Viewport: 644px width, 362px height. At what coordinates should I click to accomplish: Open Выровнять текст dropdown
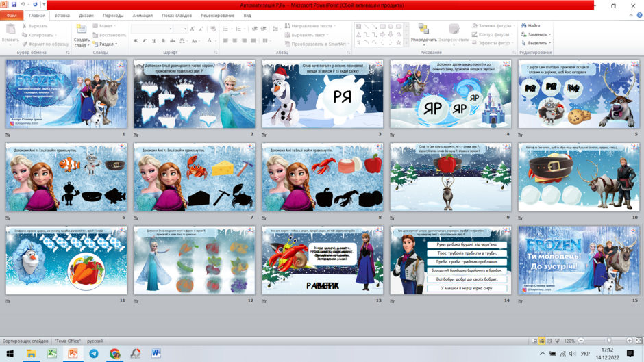(x=307, y=35)
